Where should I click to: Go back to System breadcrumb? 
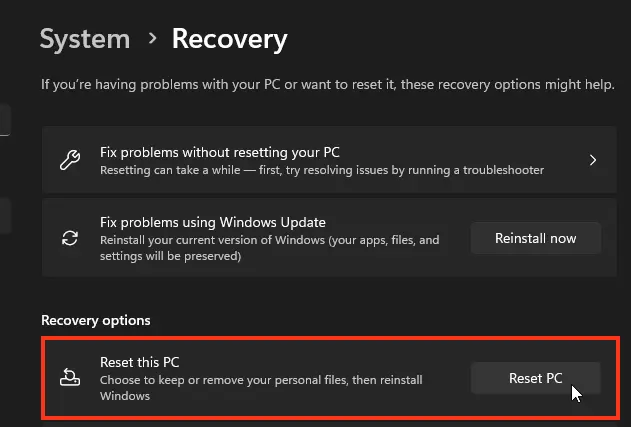pos(85,39)
